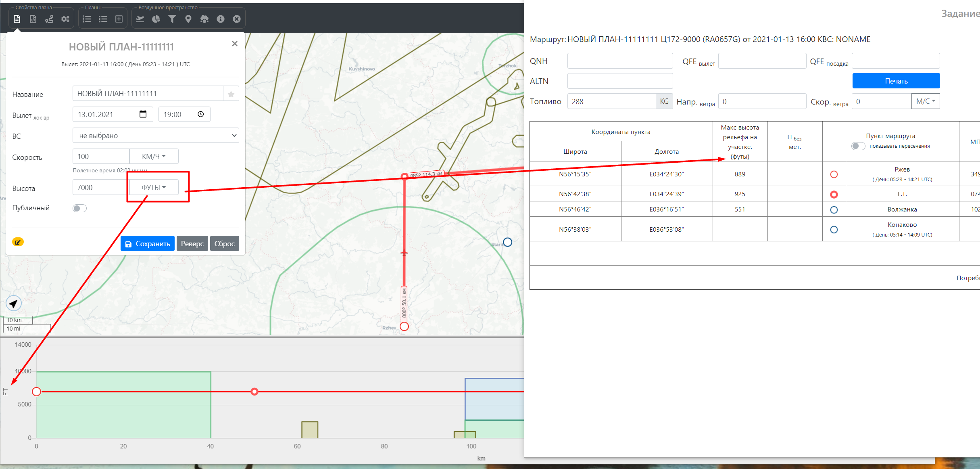Open the numbered plans list menu
980x469 pixels.
[87, 19]
